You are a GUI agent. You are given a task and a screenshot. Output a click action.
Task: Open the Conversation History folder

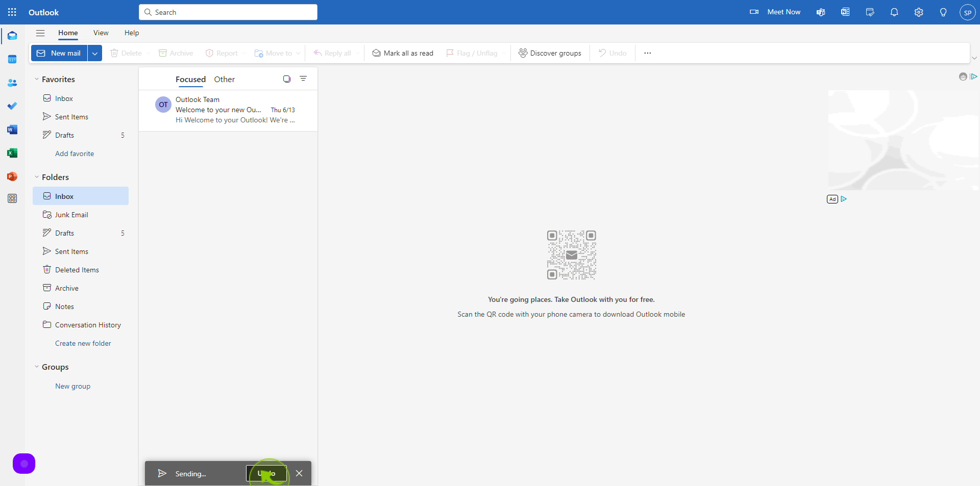81,325
